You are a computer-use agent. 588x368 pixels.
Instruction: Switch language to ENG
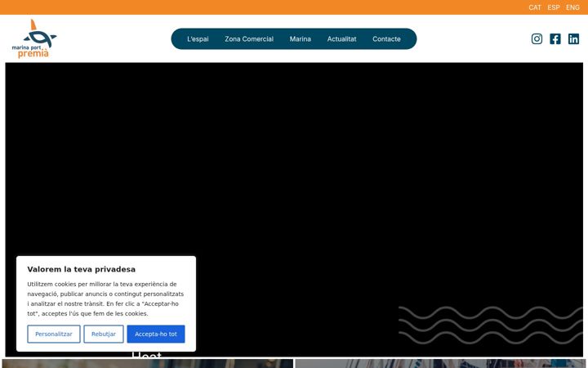(572, 7)
